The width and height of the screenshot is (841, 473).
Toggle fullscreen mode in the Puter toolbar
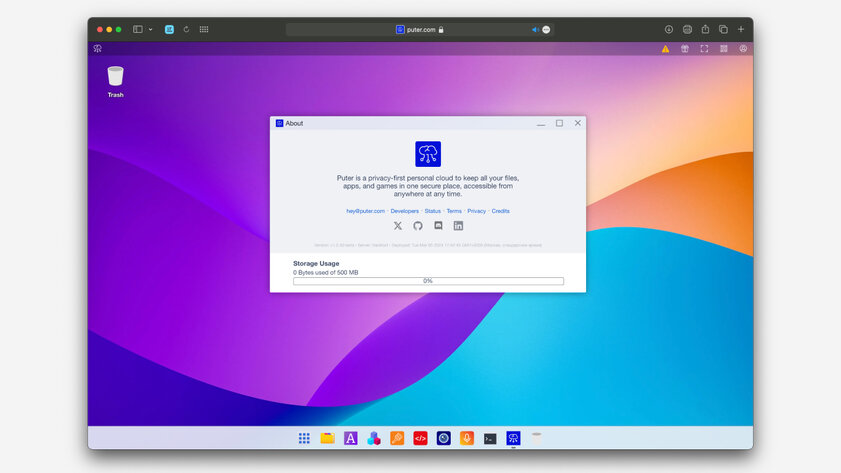coord(704,49)
